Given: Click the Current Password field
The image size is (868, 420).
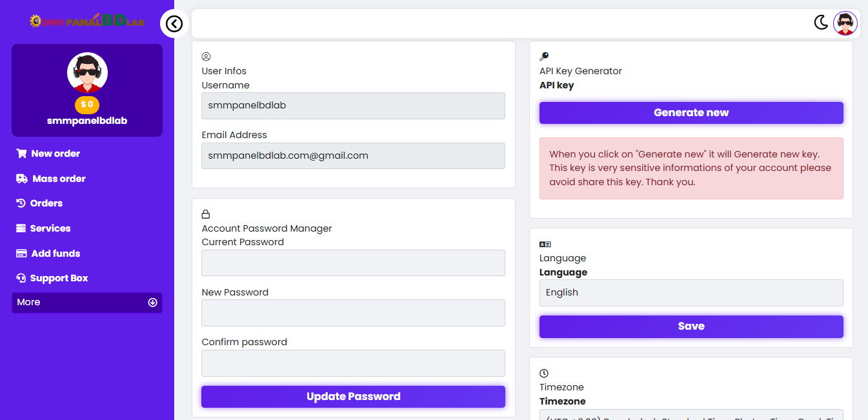Looking at the screenshot, I should click(353, 263).
